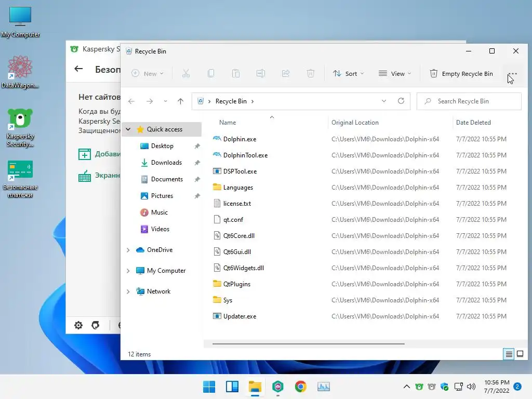Open clock and notifications on taskbar
Viewport: 532px width, 399px height.
click(497, 387)
